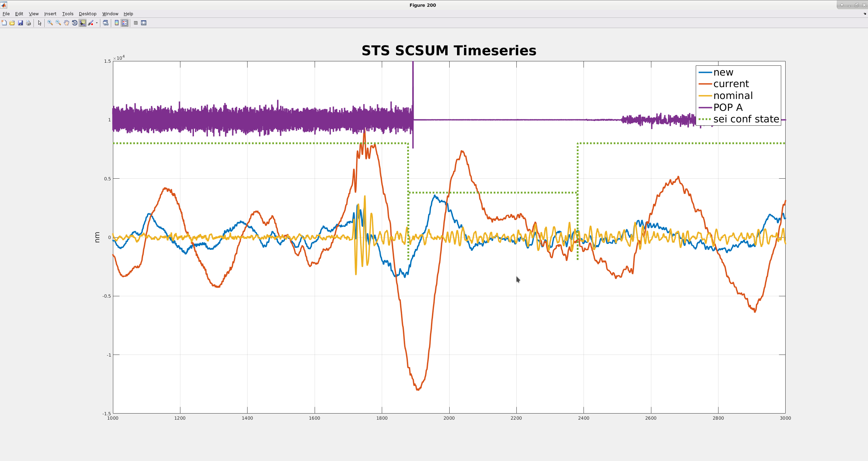The height and width of the screenshot is (461, 868).
Task: Open the Tools menu
Action: [x=68, y=14]
